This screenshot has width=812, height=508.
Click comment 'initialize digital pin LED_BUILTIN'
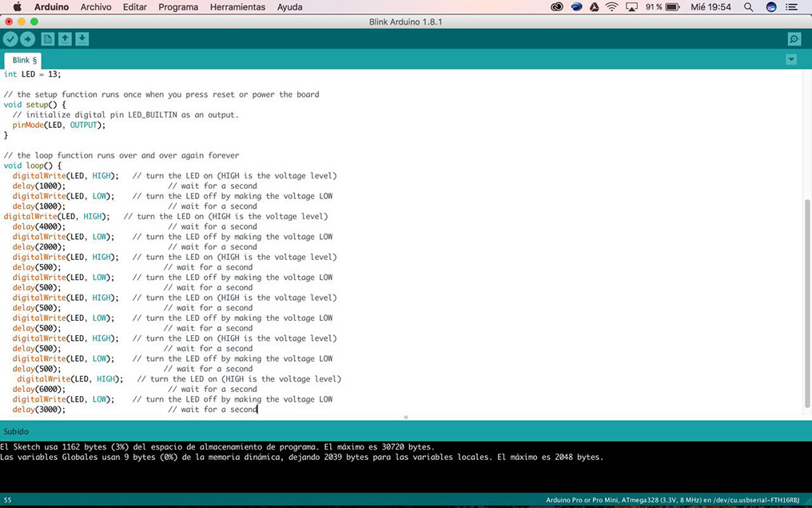pyautogui.click(x=125, y=114)
